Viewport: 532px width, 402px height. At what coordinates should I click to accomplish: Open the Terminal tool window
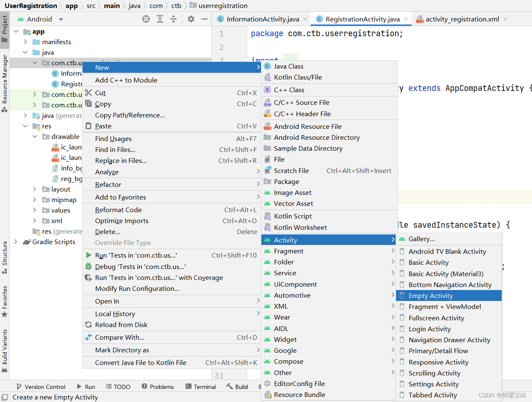[x=201, y=386]
